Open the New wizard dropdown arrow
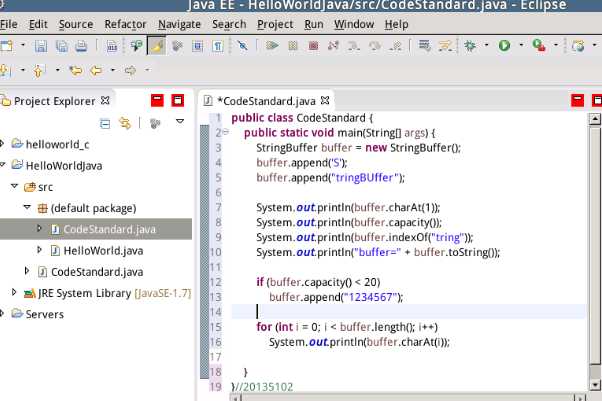602x401 pixels. [23, 45]
